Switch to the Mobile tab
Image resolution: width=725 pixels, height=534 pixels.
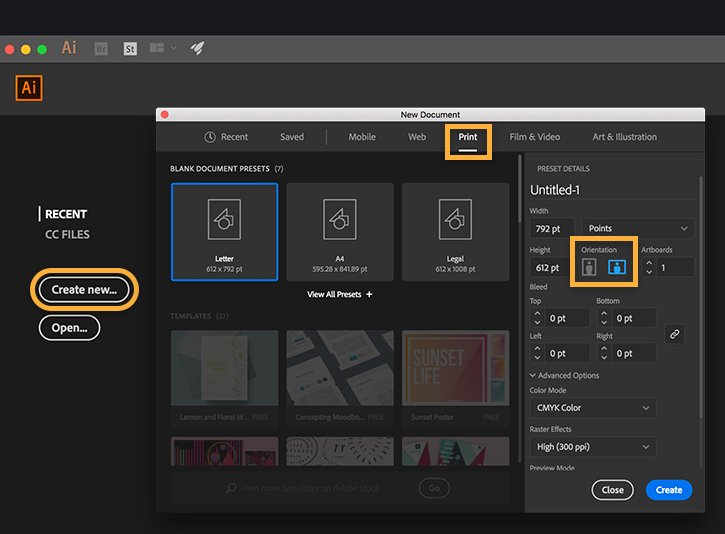(x=362, y=137)
